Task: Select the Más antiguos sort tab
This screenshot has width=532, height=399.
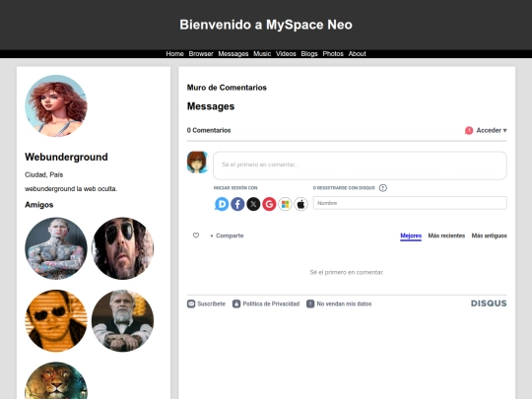Action: point(489,235)
